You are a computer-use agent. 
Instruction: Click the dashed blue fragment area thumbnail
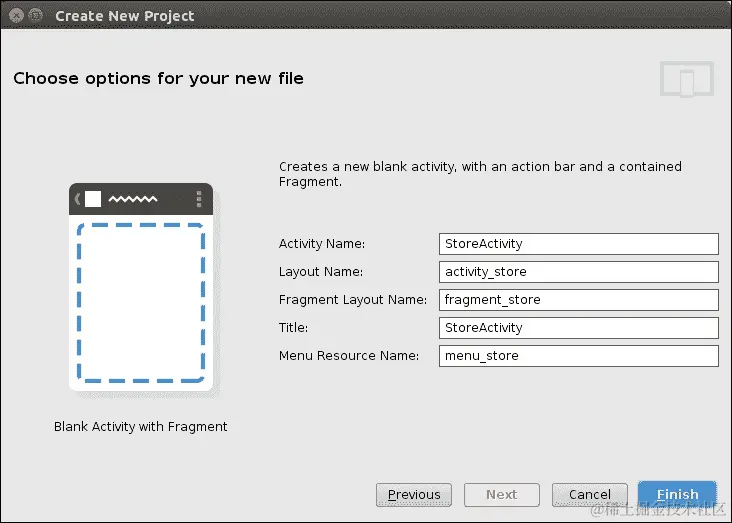[x=141, y=303]
